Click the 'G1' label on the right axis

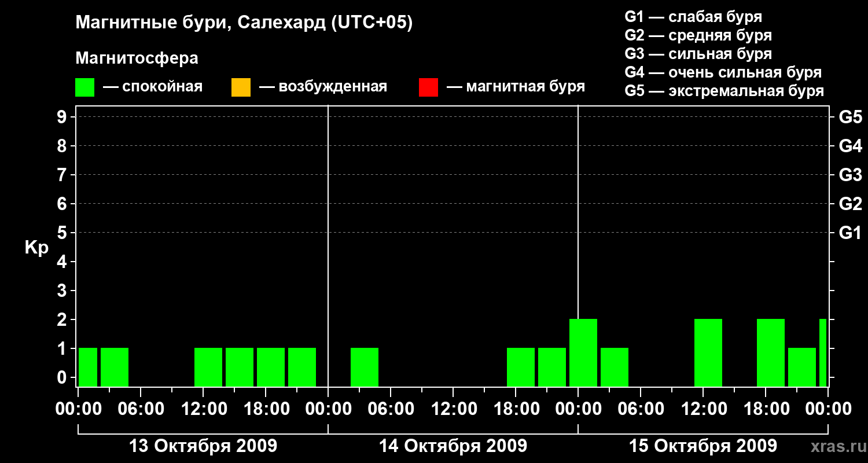(850, 233)
